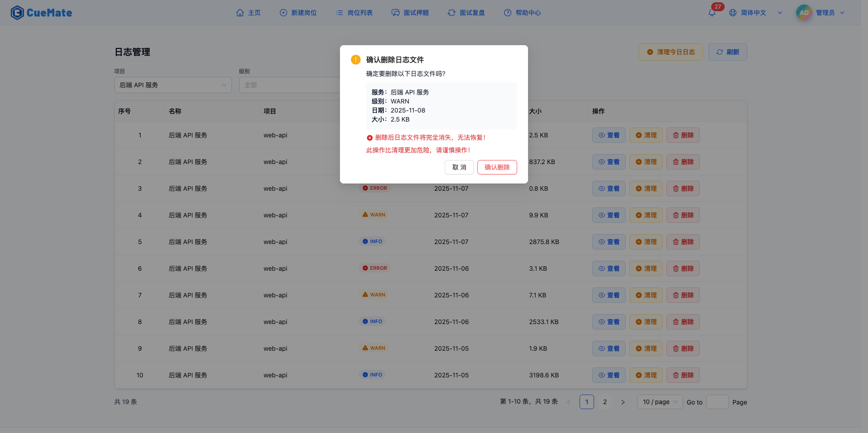Expand the 后端 API 服务 project dropdown
Screen dimensions: 868x433
(x=173, y=85)
